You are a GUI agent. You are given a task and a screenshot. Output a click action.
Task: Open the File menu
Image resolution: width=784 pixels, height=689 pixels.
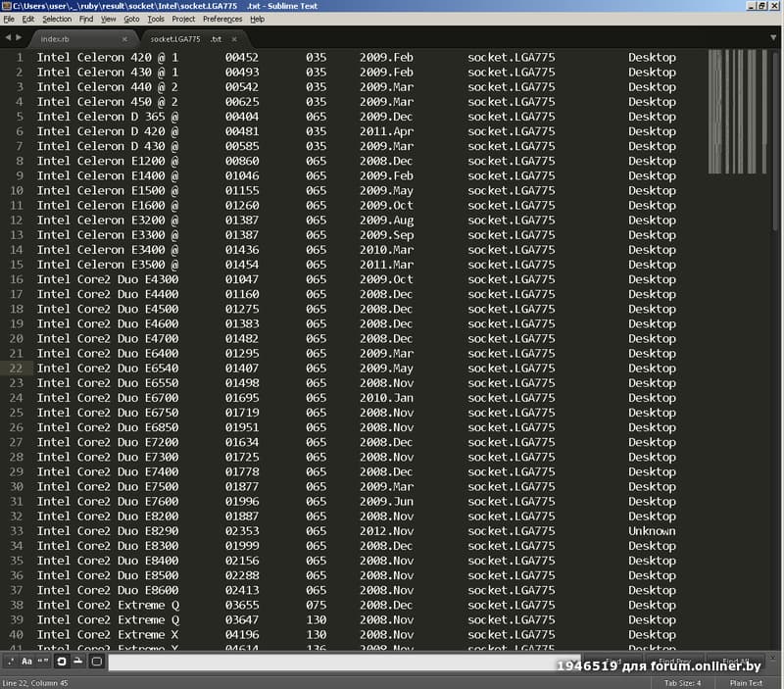[9, 19]
